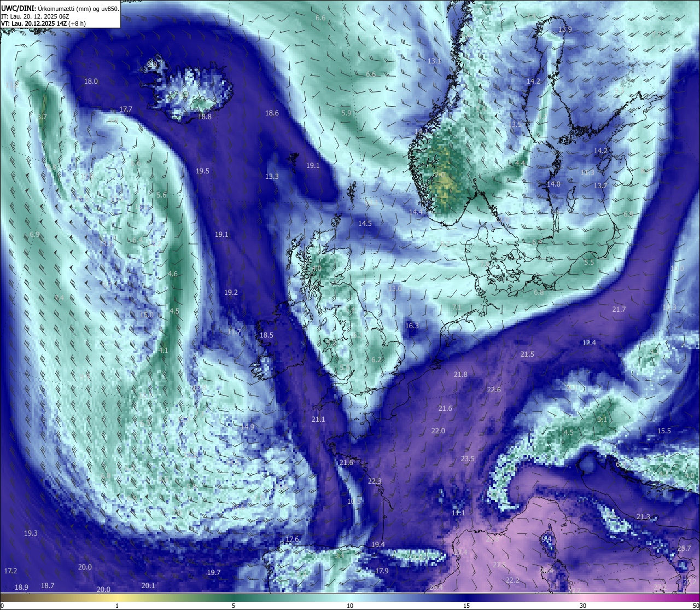
Task: Click the 17.6 value label
Action: point(292,539)
